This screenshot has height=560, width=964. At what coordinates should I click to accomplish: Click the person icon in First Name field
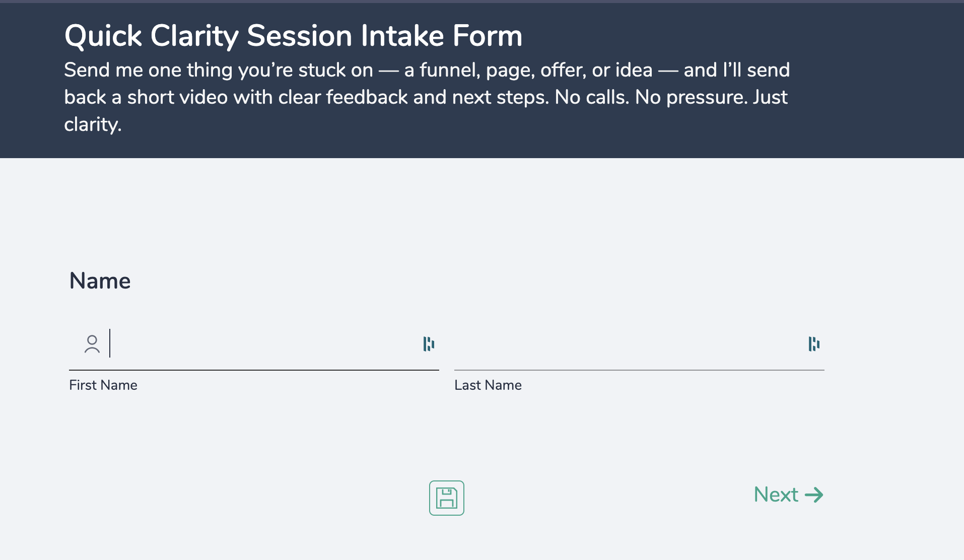92,344
